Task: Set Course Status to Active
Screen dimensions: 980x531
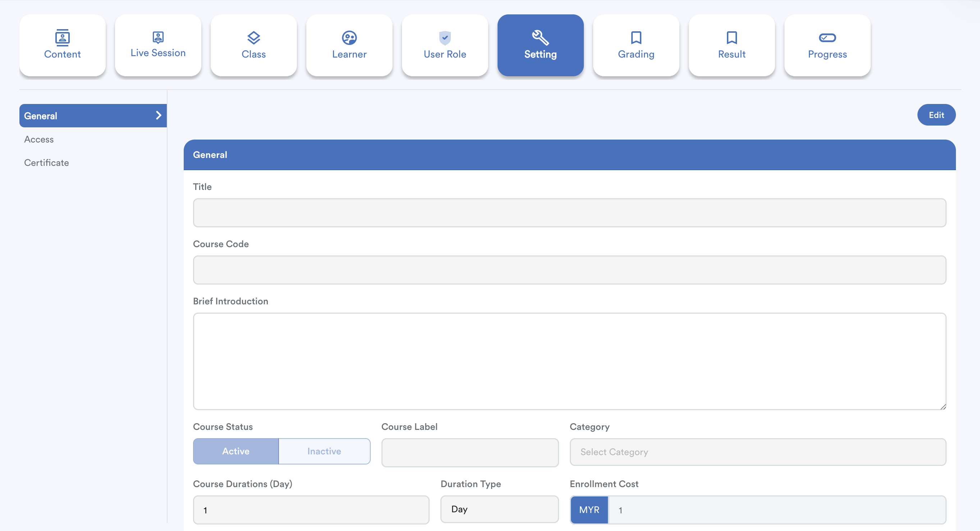Action: coord(235,451)
